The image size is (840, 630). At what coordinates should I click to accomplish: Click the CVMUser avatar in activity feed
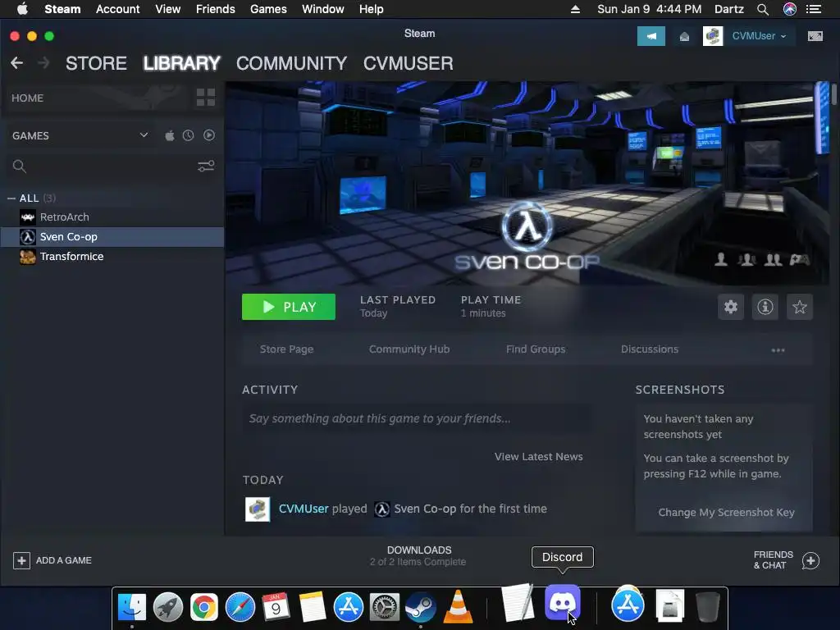point(258,509)
